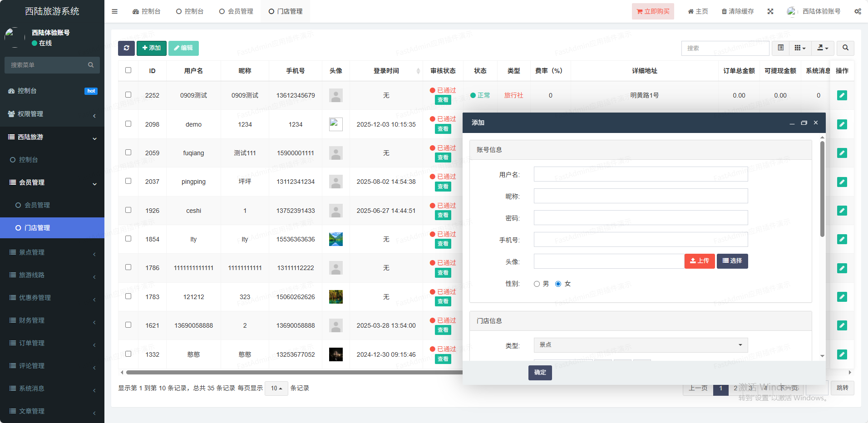
Task: Open the store type (类型) dropdown
Action: (640, 345)
